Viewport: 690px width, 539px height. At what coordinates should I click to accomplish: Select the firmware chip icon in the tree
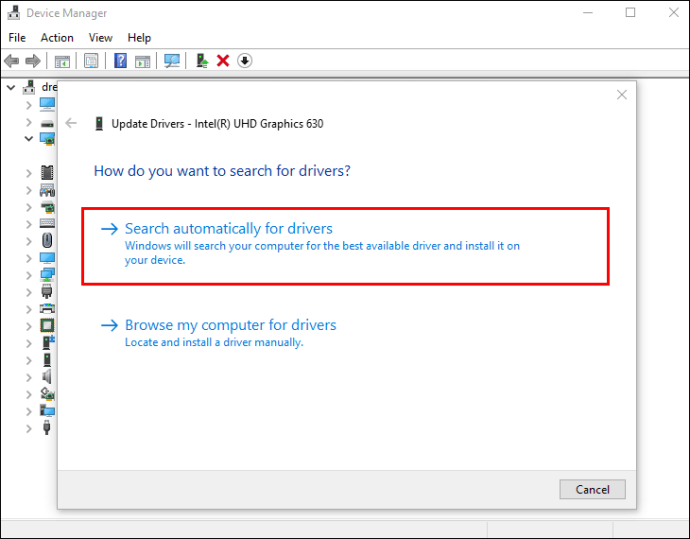click(x=47, y=172)
